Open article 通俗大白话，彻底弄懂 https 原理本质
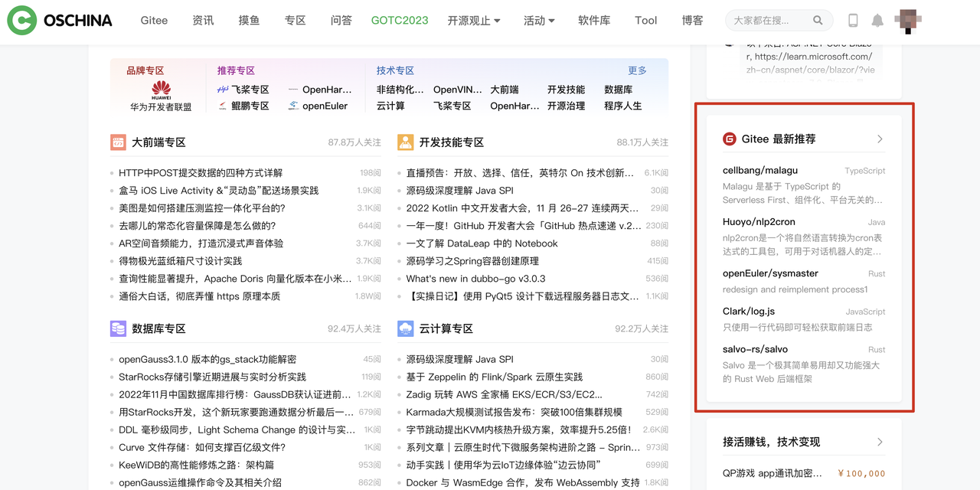 [199, 296]
